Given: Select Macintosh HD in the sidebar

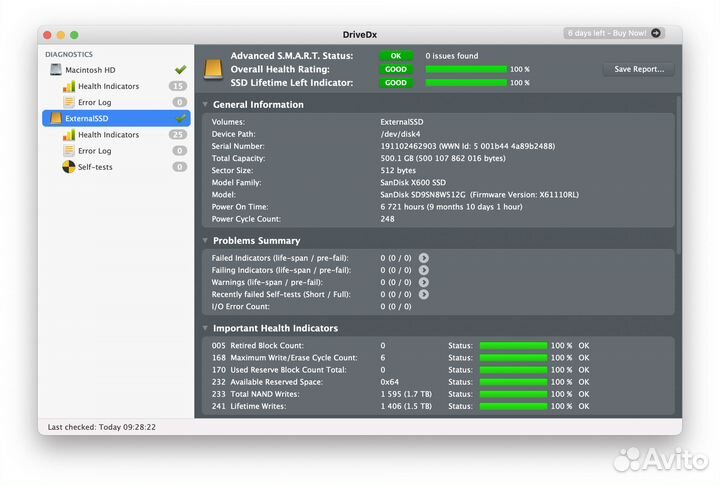Looking at the screenshot, I should point(117,69).
